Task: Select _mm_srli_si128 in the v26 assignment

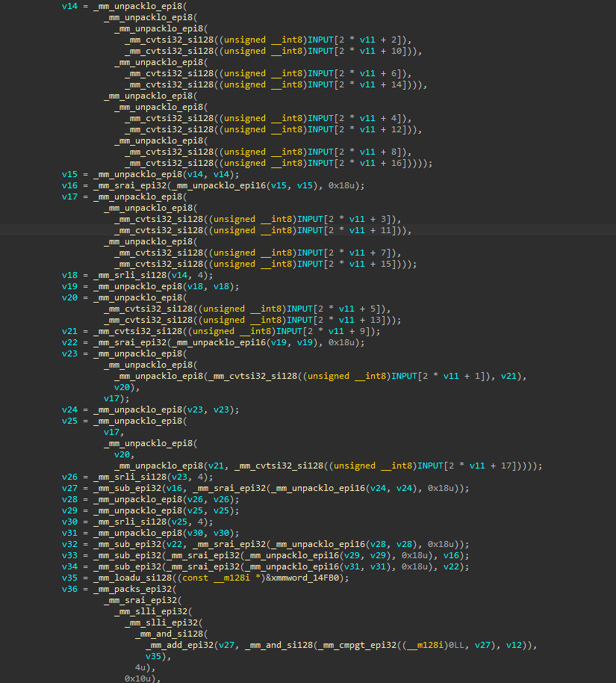Action: [130, 477]
